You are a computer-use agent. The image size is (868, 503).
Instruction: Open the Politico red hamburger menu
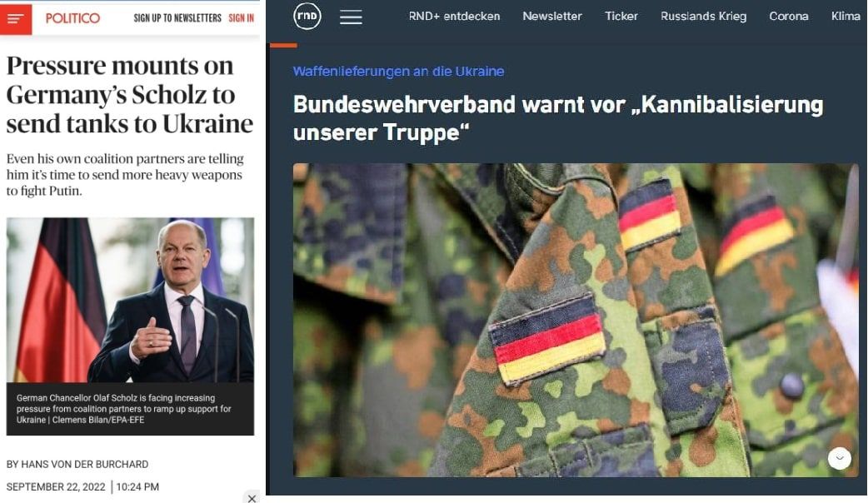coord(16,19)
